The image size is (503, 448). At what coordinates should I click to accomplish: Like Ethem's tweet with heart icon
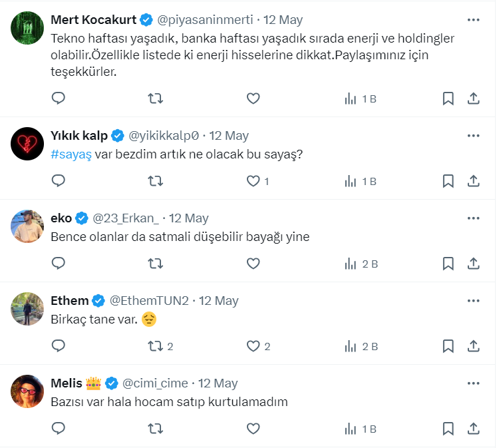click(x=253, y=346)
